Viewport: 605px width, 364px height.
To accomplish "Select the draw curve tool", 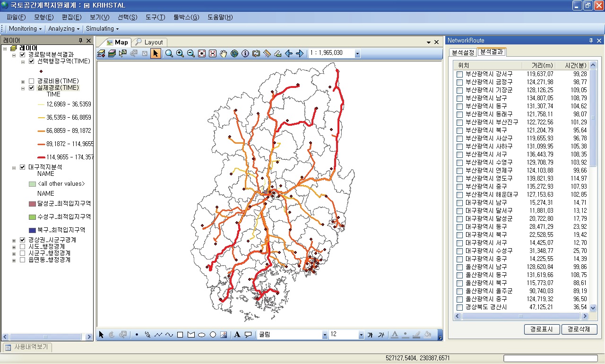I will [169, 335].
